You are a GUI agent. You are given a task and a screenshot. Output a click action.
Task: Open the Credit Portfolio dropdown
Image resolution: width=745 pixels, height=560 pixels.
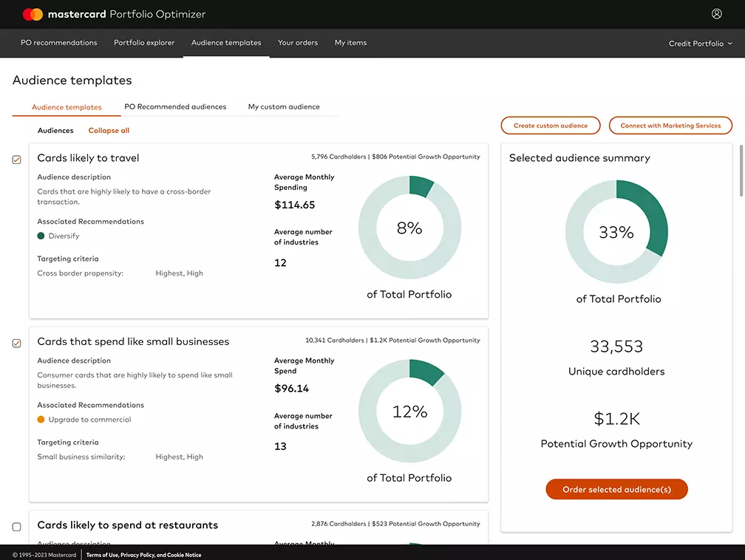699,43
